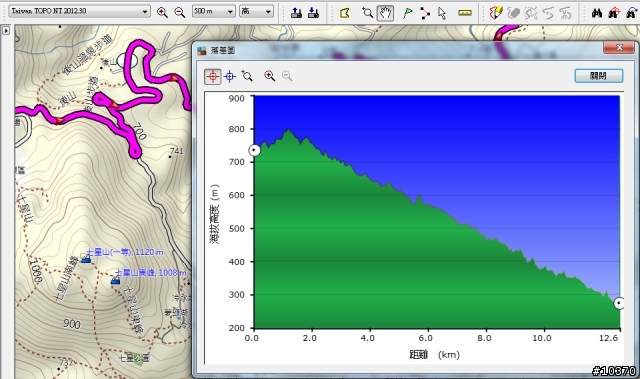640x379 pixels.
Task: Toggle the blue crosshair tool in profile window
Action: [230, 76]
